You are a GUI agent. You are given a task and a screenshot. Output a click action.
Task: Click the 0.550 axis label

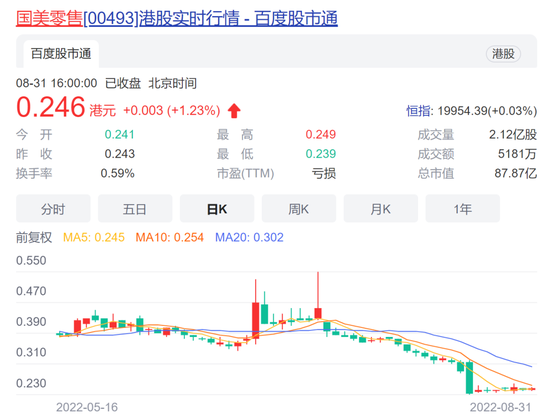(31, 261)
